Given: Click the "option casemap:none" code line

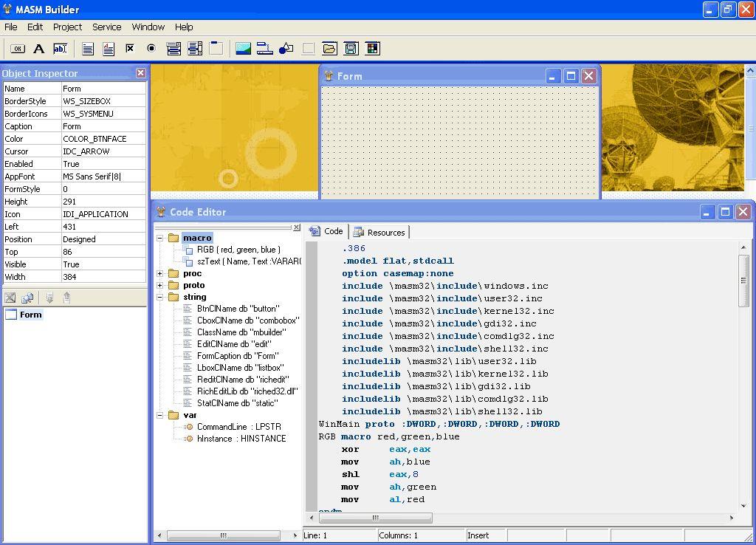Looking at the screenshot, I should pyautogui.click(x=398, y=273).
